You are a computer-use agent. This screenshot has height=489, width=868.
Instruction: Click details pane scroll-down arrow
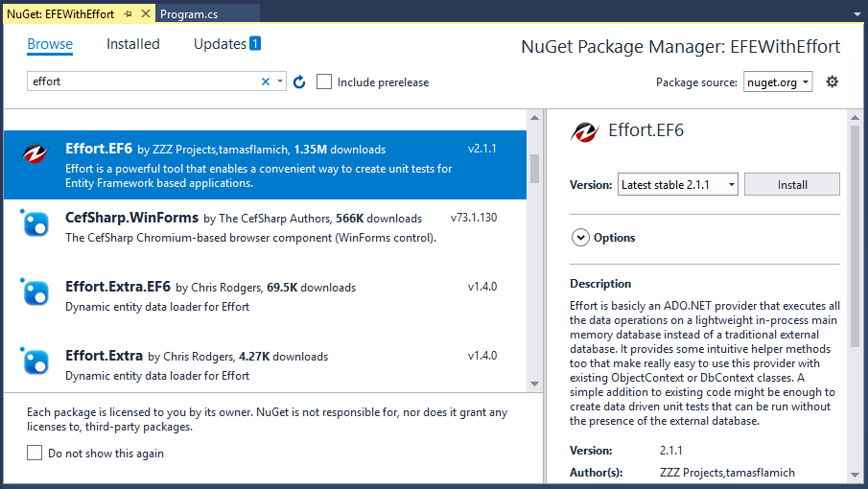point(855,476)
